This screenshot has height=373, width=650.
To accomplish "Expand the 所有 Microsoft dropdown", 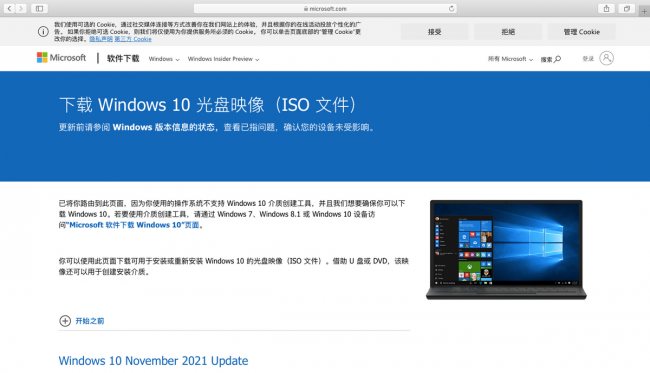I will [510, 59].
